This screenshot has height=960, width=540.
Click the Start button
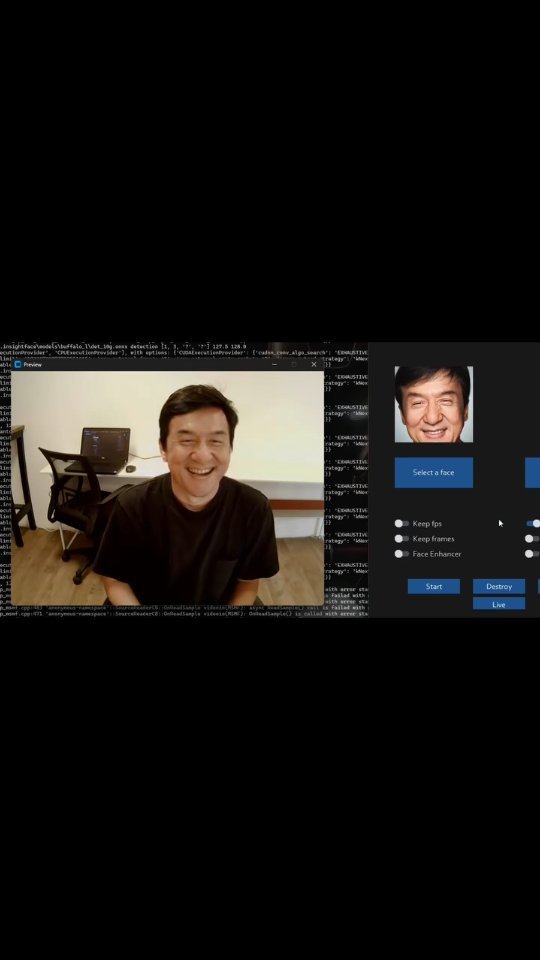click(433, 587)
